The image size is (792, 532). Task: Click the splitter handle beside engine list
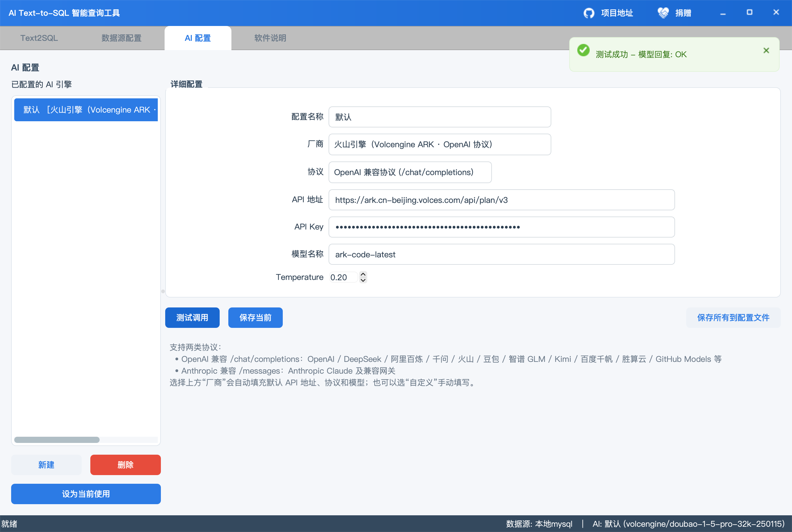click(163, 291)
